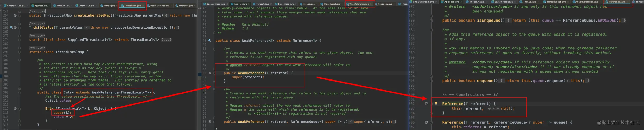
Task: Click @ gutter marker on WeakReference(T referent) line
Action: point(210,73)
